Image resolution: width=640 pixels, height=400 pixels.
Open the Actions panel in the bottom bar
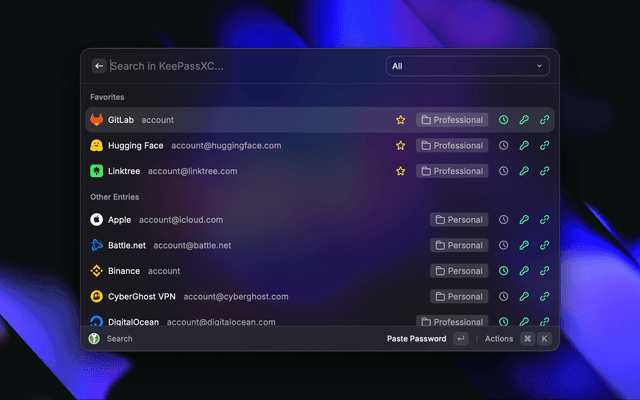tap(499, 339)
